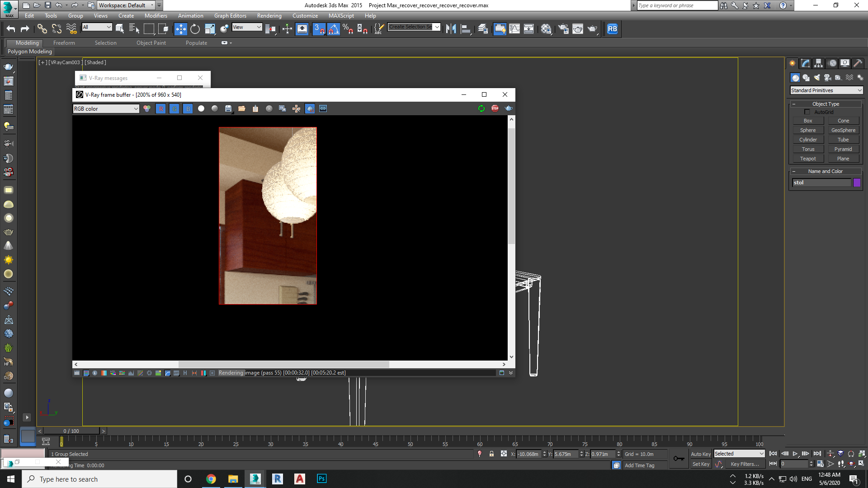Click the Torus primitive button

point(808,150)
